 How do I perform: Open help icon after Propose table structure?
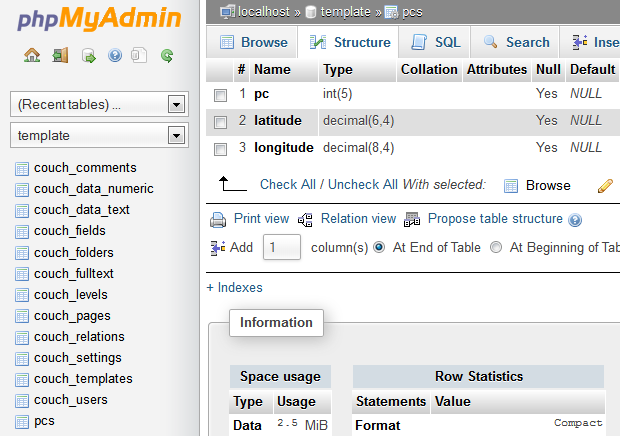(575, 220)
